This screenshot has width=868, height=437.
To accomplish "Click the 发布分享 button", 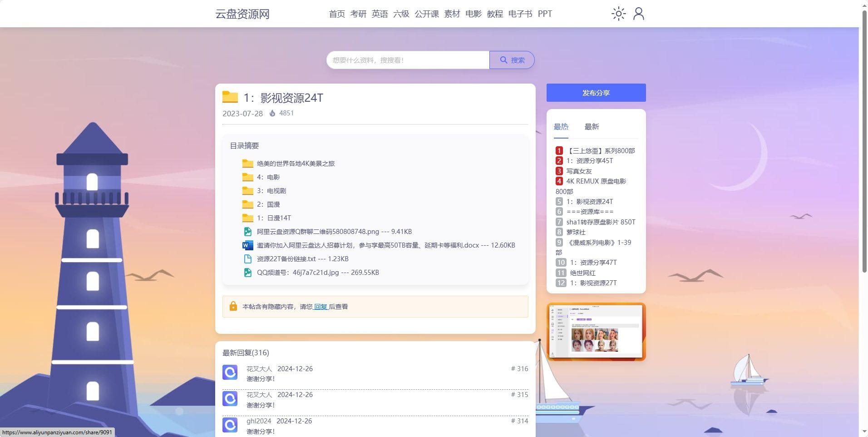I will pyautogui.click(x=596, y=92).
